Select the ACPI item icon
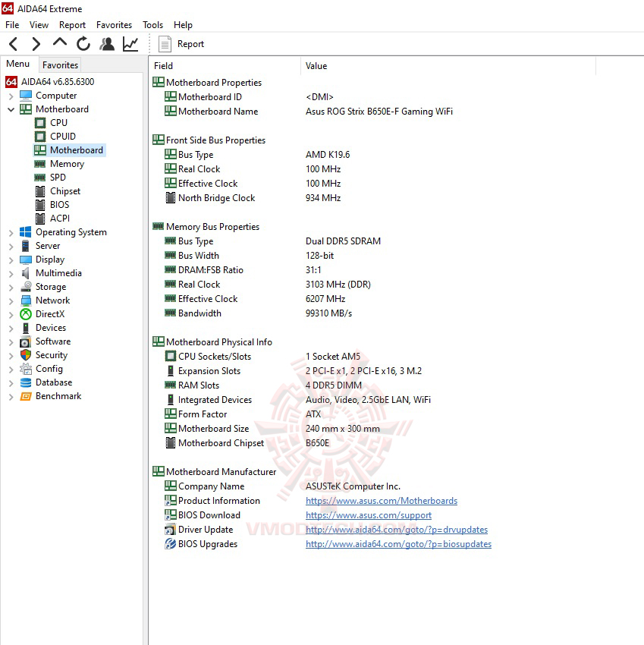Image resolution: width=644 pixels, height=645 pixels. (40, 219)
